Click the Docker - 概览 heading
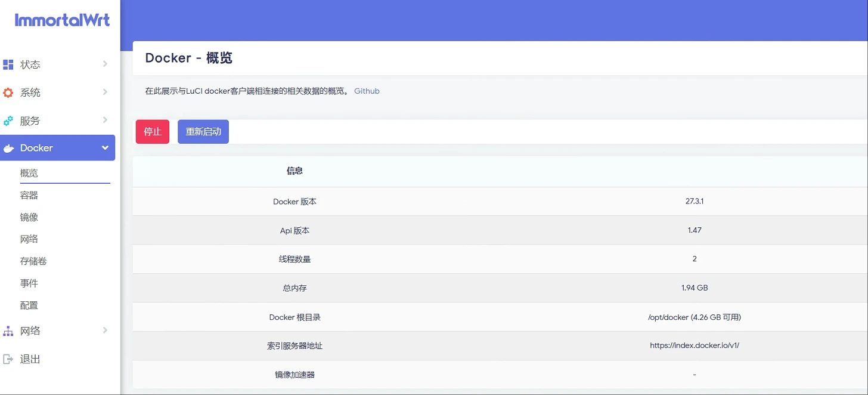This screenshot has width=868, height=395. 188,58
